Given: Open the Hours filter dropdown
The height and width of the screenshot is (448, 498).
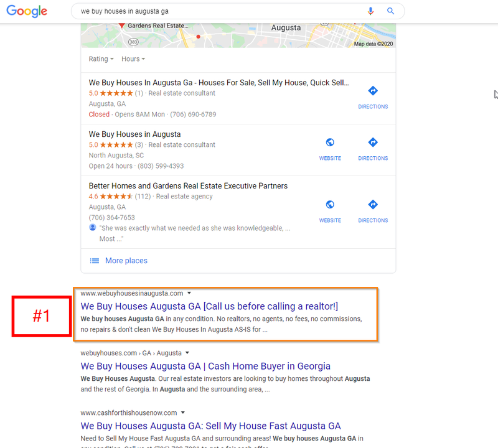Looking at the screenshot, I should [133, 59].
